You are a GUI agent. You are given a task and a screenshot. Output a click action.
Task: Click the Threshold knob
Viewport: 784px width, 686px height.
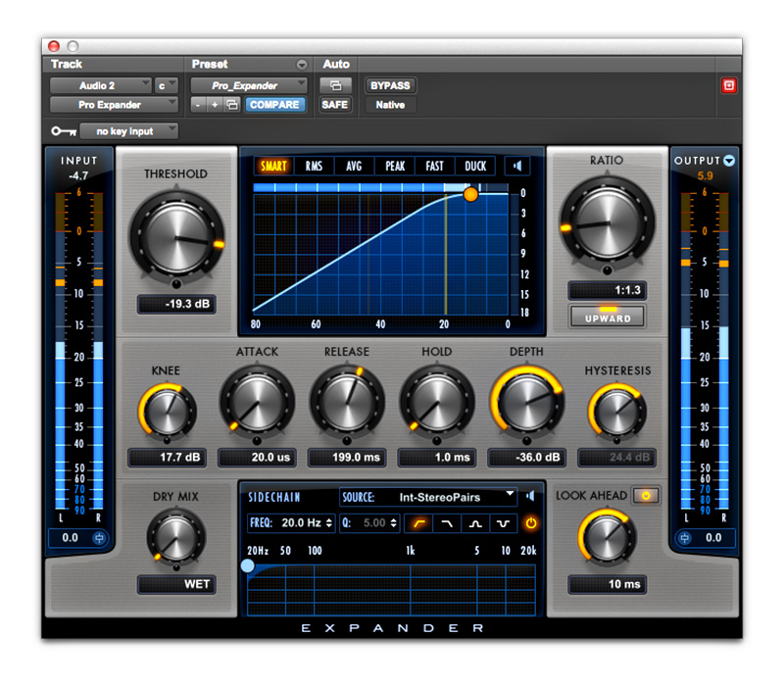[x=176, y=237]
